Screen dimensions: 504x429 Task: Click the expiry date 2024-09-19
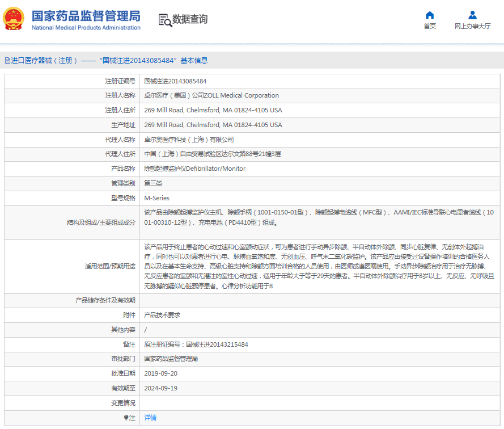160,389
